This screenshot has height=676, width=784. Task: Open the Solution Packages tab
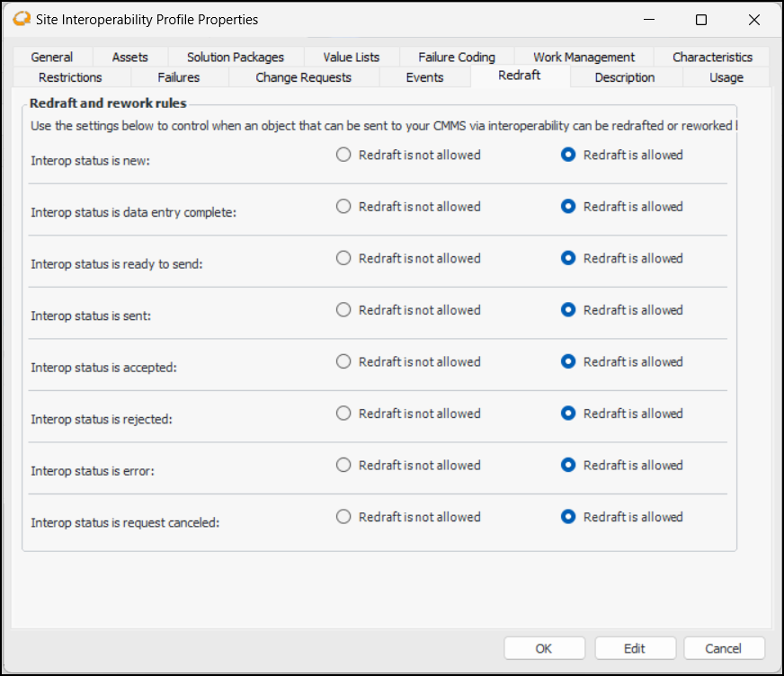[235, 57]
